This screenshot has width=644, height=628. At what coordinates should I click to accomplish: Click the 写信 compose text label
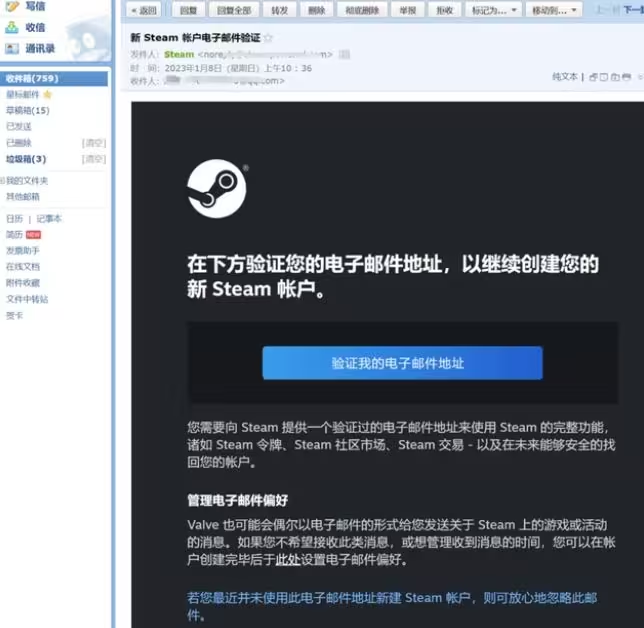(x=35, y=6)
